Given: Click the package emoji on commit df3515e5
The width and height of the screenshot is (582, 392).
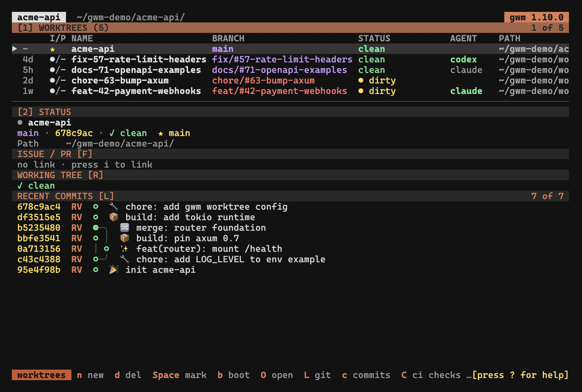Looking at the screenshot, I should coord(114,217).
